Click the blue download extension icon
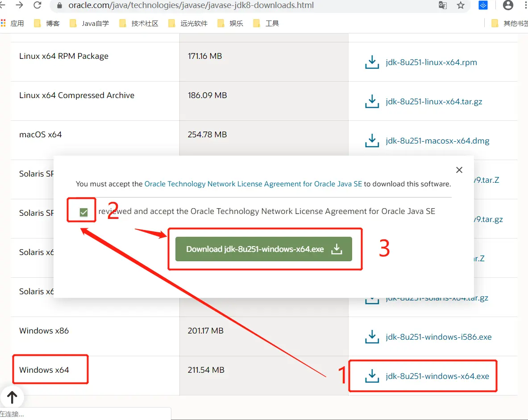 click(483, 5)
